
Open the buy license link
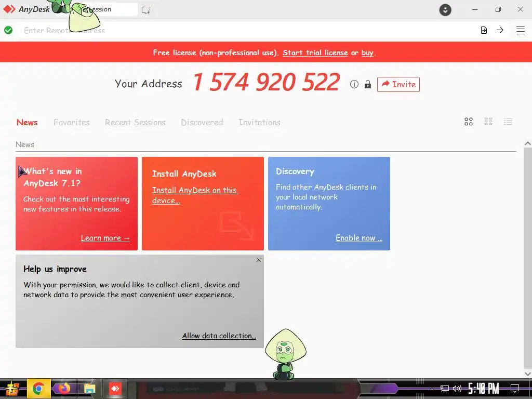[367, 52]
